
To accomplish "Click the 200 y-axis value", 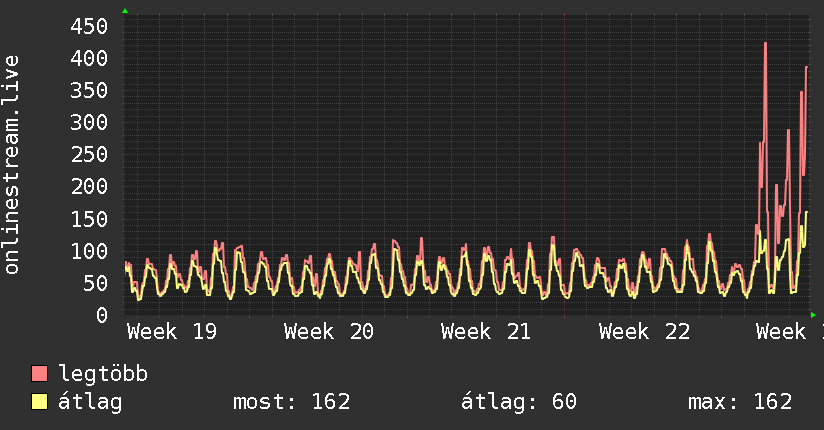I will pyautogui.click(x=89, y=187).
